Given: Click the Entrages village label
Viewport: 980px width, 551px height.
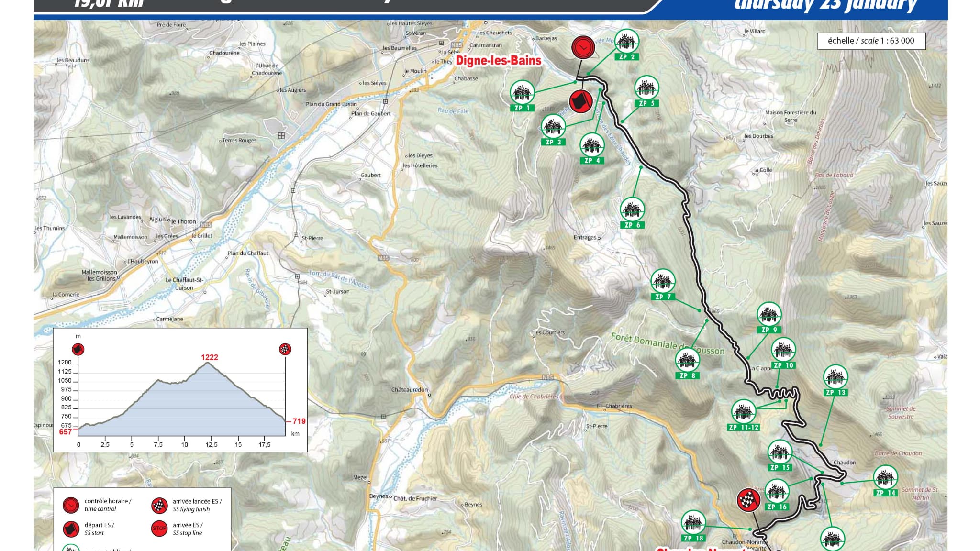Looking at the screenshot, I should pos(585,237).
